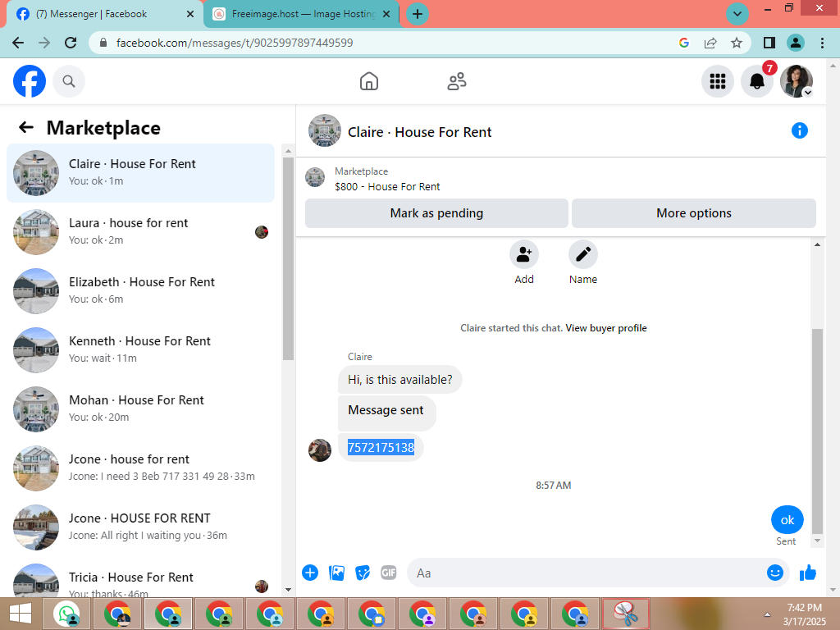Viewport: 840px width, 630px height.
Task: Go back from Marketplace with arrow
Action: (x=25, y=127)
